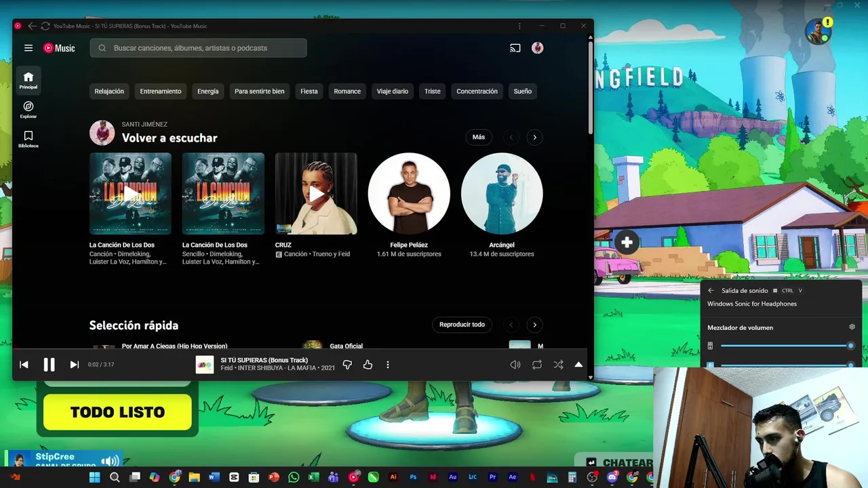Screen dimensions: 868x488
Task: Play the CRUZ song thumbnail
Action: coord(316,194)
